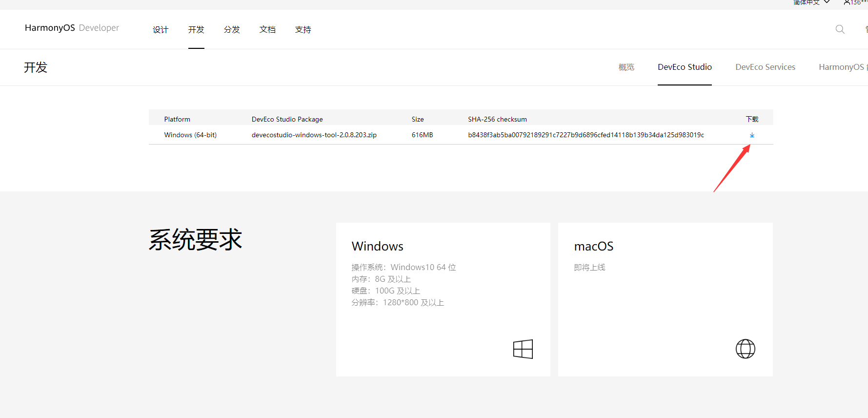Screen dimensions: 868x418
Task: Click the 分辨率: 1280*800 及以上 line
Action: (x=398, y=302)
